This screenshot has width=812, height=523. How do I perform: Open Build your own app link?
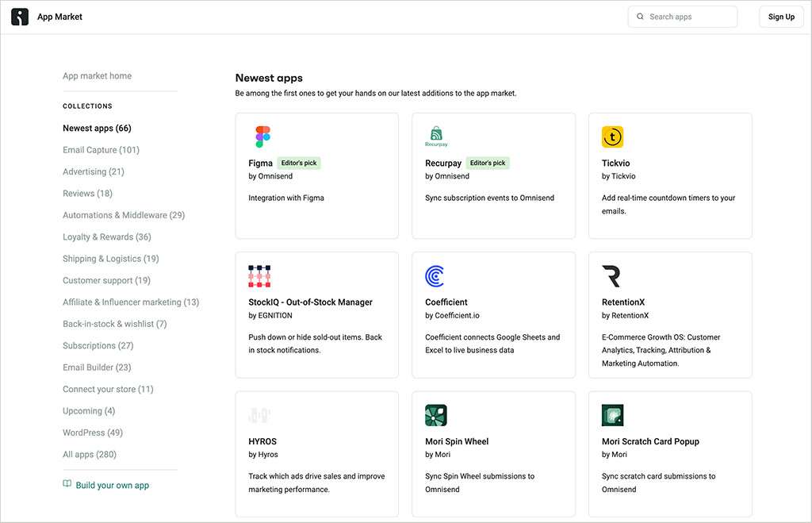113,485
